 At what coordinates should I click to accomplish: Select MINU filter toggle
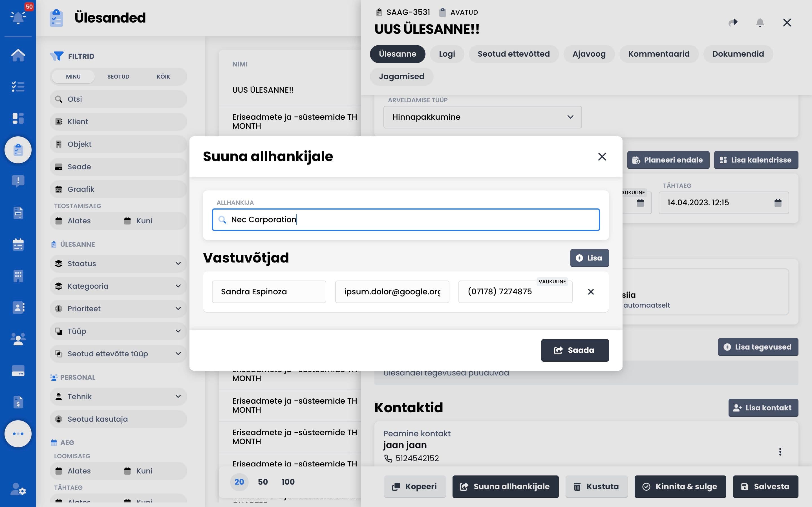click(x=73, y=76)
